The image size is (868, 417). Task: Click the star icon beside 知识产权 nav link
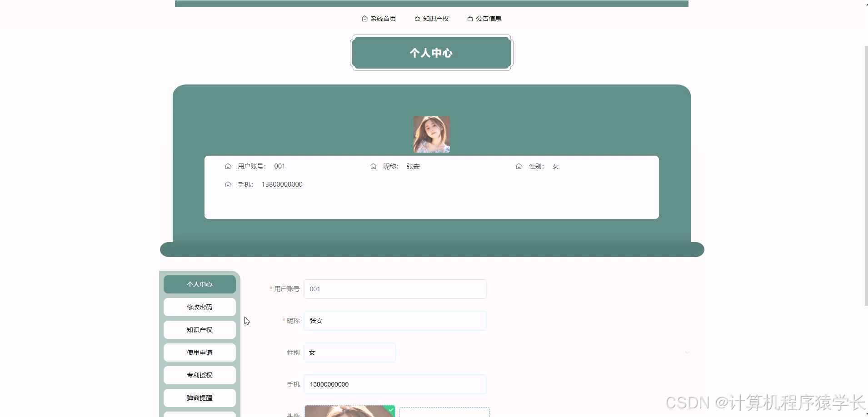pos(416,19)
